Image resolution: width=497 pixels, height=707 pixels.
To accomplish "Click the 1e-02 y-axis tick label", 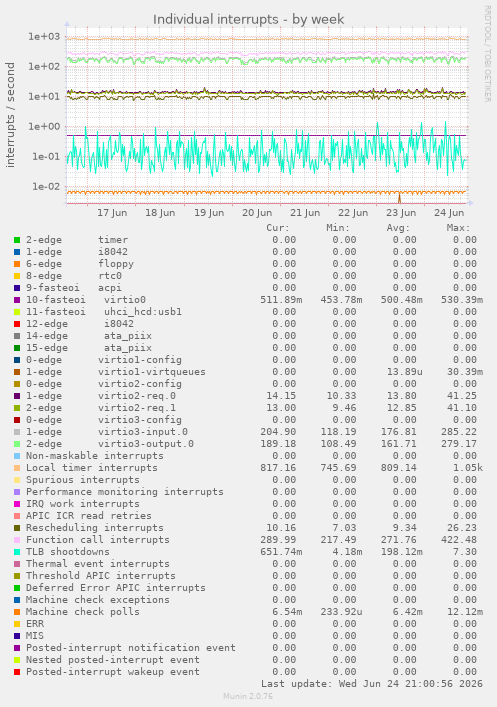I will [x=46, y=186].
